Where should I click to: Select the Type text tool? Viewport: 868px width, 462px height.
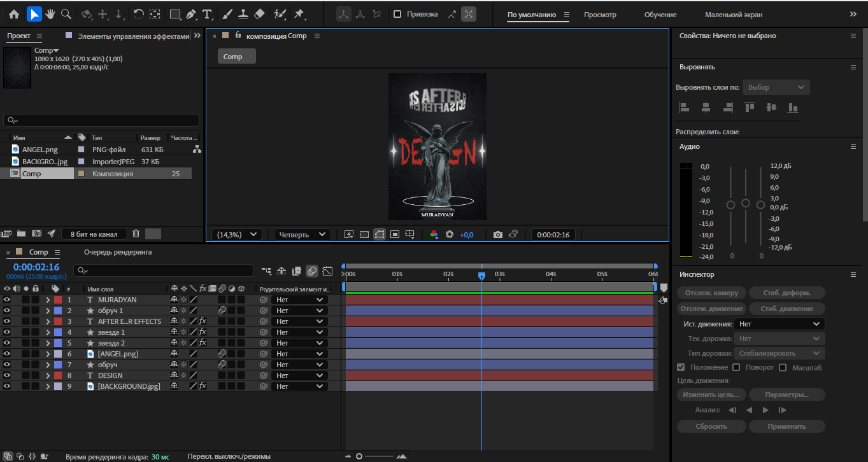[207, 14]
